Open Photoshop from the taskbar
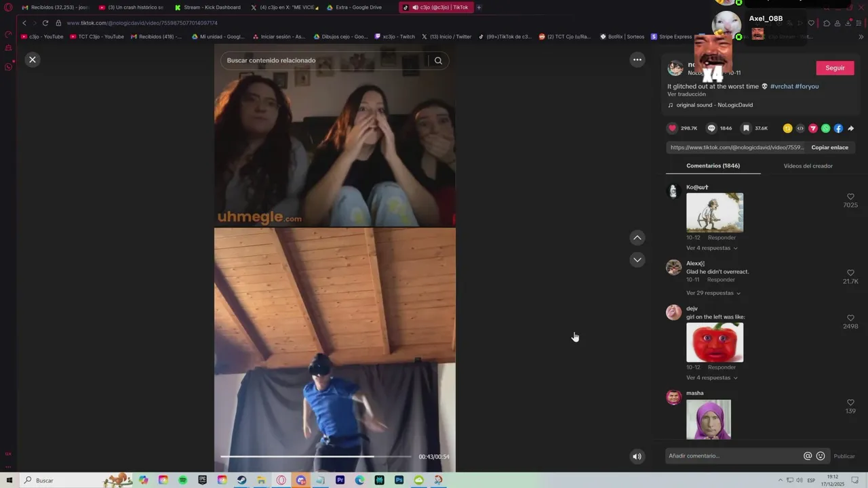 (399, 480)
